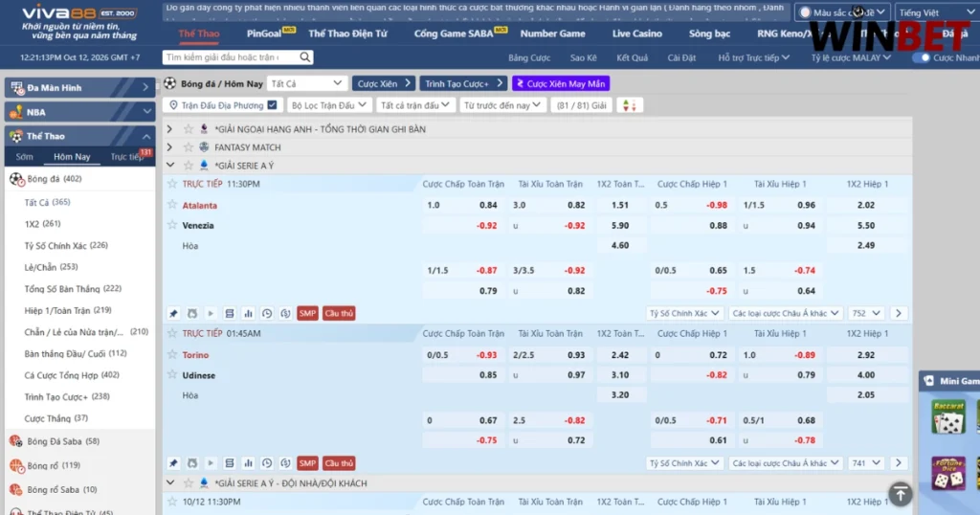Pin the Atalanta vs Venezia match
This screenshot has height=515, width=980.
click(x=173, y=313)
